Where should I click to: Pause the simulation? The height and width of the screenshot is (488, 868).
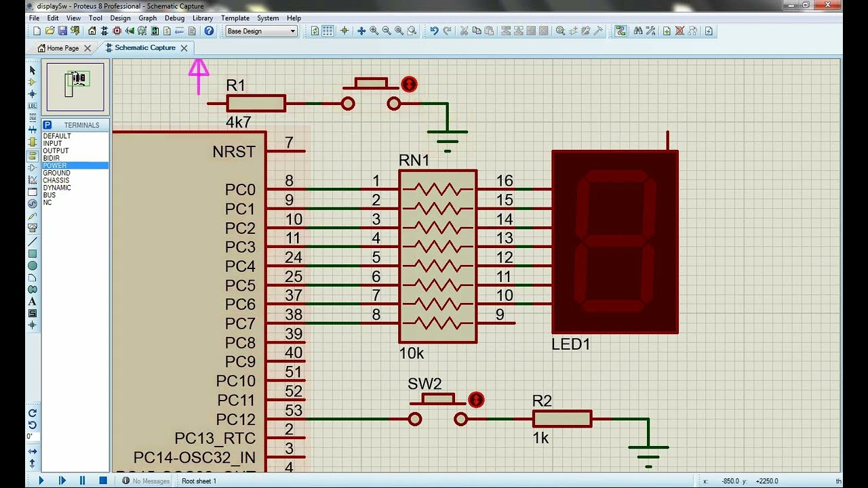82,481
